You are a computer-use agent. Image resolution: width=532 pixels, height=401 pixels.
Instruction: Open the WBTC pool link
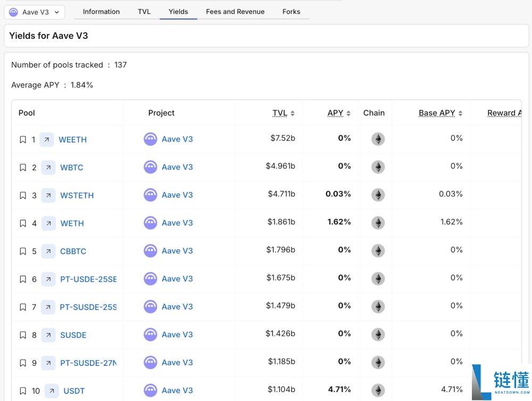pos(72,167)
